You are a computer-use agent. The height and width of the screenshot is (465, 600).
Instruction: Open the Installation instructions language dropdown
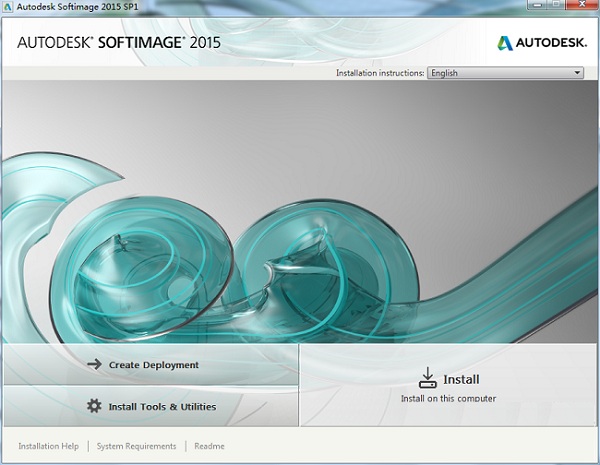point(504,73)
